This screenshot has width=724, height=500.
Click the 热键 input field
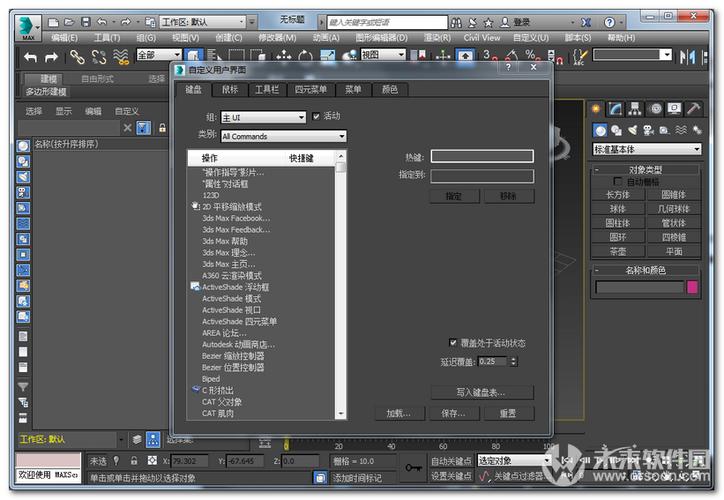(x=482, y=157)
